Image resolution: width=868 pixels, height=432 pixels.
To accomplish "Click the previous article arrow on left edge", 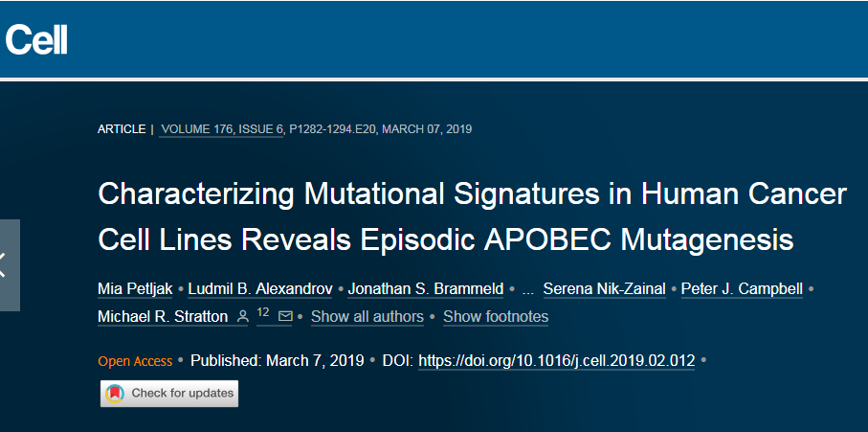I will [x=10, y=265].
